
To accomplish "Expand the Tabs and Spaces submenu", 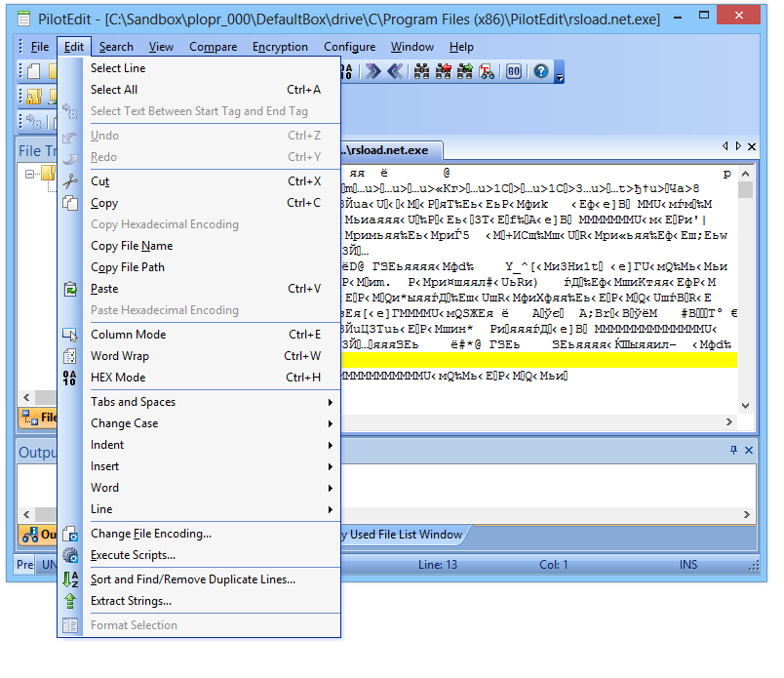I will click(199, 402).
